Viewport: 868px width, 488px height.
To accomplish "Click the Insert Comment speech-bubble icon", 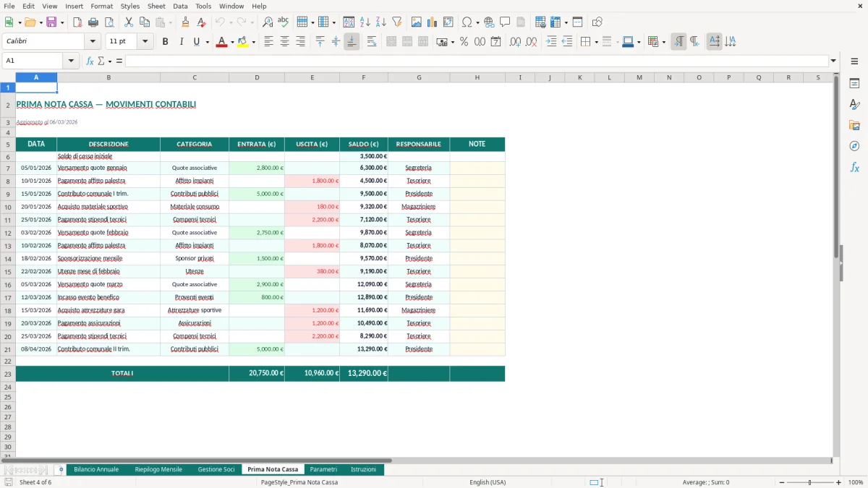I will point(505,22).
